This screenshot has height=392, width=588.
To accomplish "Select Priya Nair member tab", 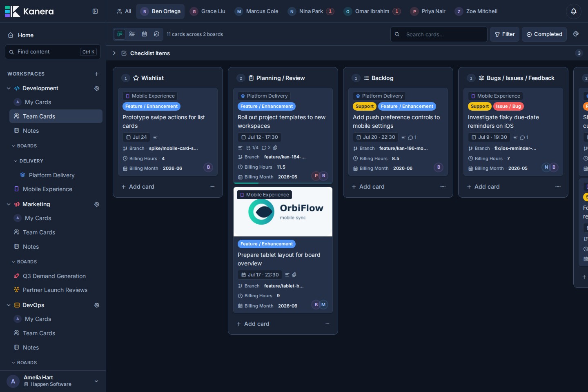I will [428, 11].
